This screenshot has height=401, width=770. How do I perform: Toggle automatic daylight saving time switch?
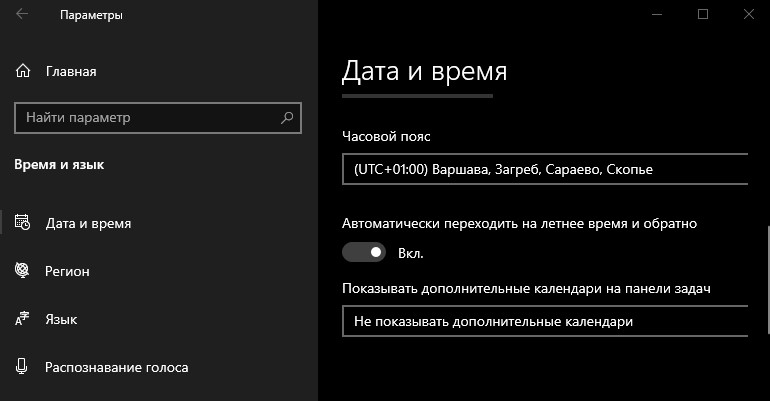point(364,252)
